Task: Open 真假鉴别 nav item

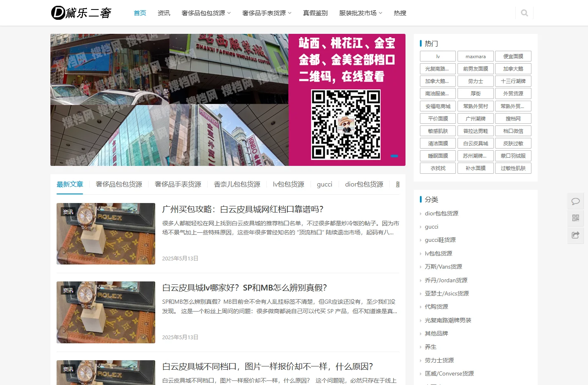Action: pyautogui.click(x=315, y=13)
